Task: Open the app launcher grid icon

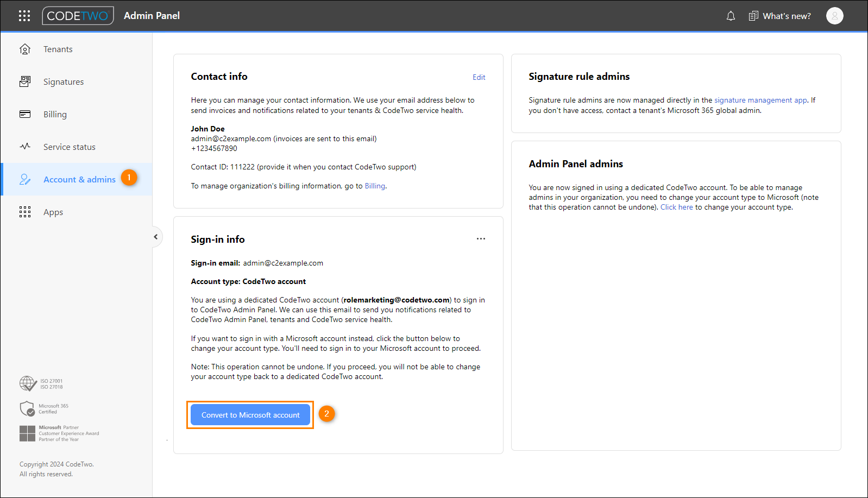Action: [24, 16]
